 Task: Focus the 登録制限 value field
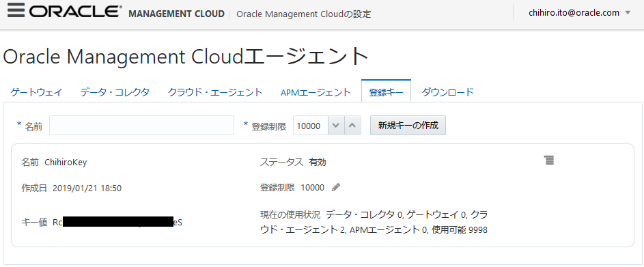coord(311,126)
